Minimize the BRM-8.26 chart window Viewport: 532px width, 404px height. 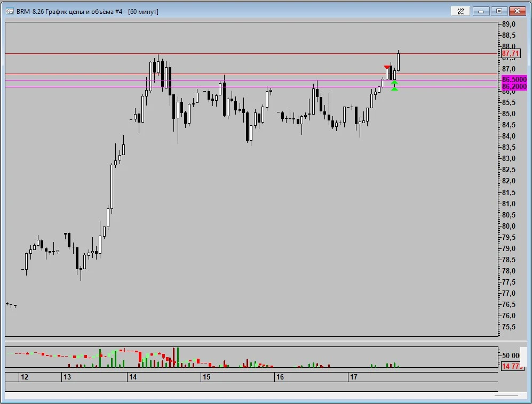click(481, 11)
